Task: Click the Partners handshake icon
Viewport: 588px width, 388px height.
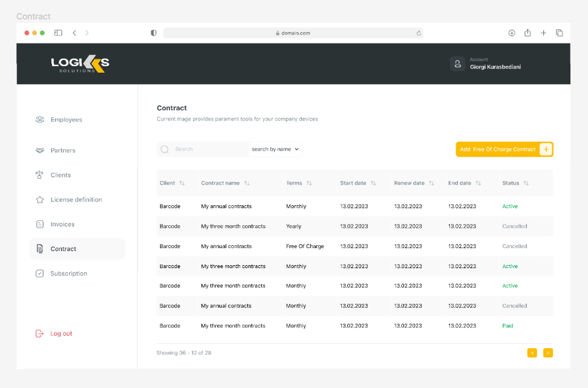Action: coord(40,150)
